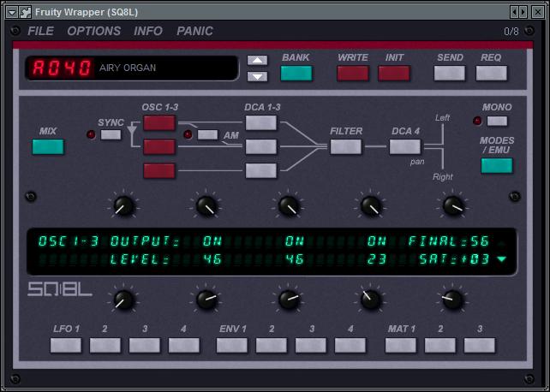The image size is (550, 392).
Task: Open the LFO 4 page
Action: point(184,346)
